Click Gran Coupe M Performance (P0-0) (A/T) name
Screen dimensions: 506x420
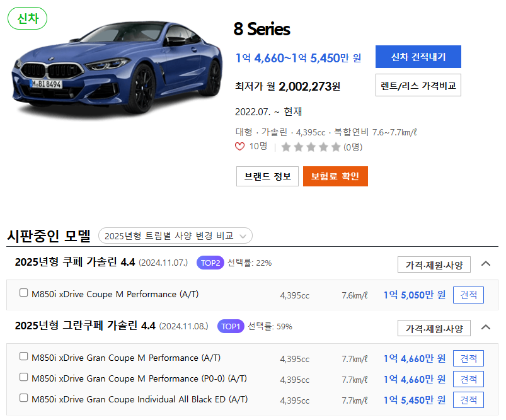pyautogui.click(x=139, y=378)
